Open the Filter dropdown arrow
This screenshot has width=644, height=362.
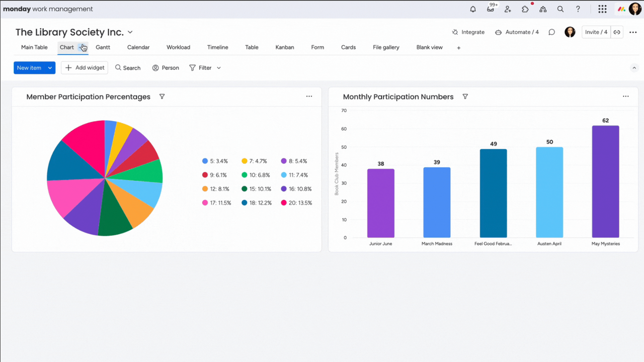pos(218,68)
